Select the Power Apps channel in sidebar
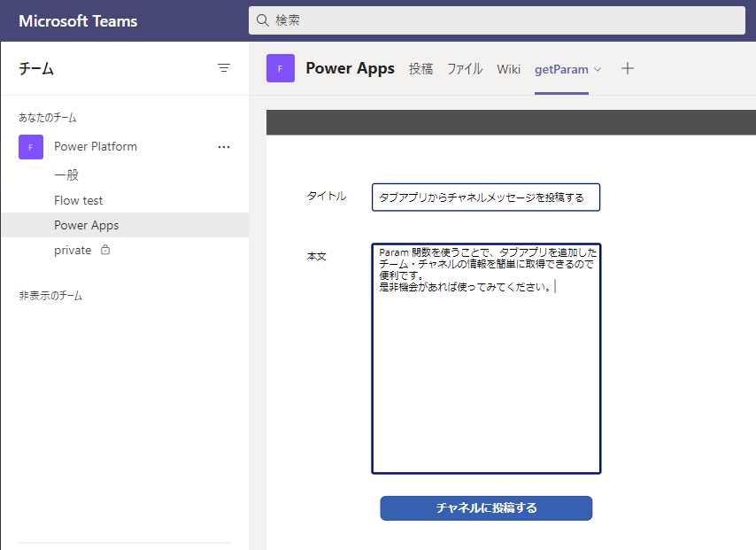Viewport: 756px width, 550px height. (125, 225)
